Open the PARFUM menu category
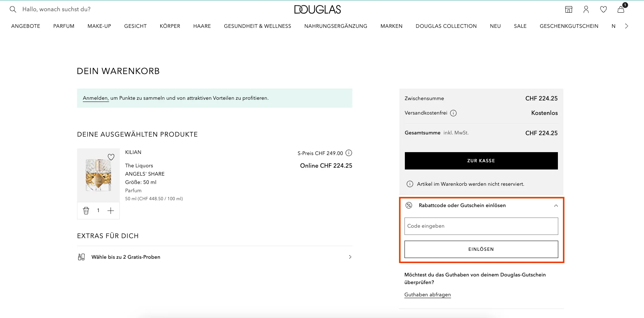The width and height of the screenshot is (644, 318). (64, 26)
